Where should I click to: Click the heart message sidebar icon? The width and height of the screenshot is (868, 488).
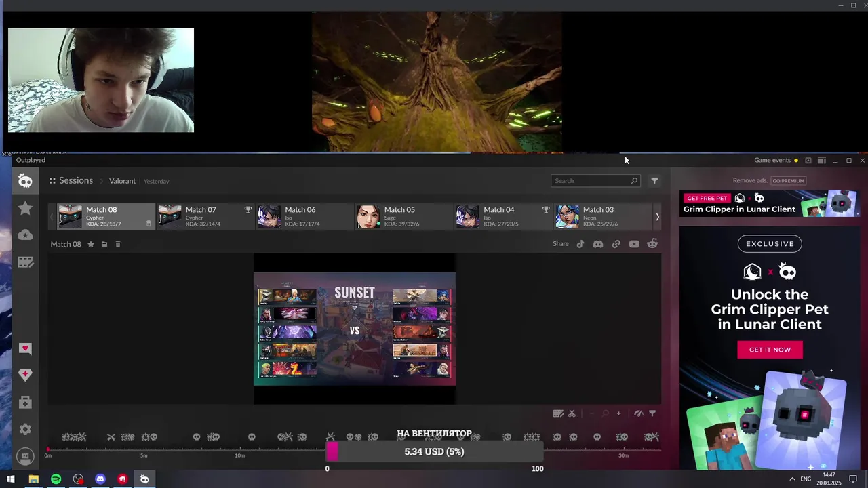click(25, 348)
